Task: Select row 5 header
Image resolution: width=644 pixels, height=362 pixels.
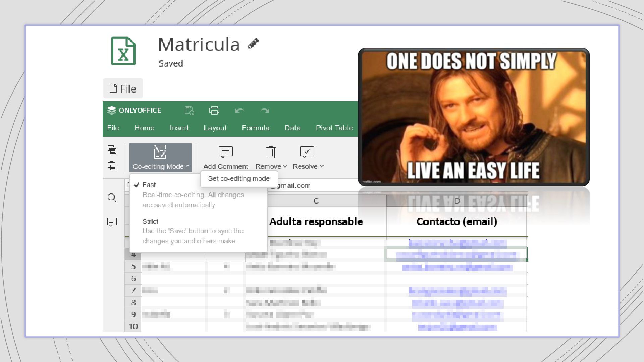Action: click(133, 267)
